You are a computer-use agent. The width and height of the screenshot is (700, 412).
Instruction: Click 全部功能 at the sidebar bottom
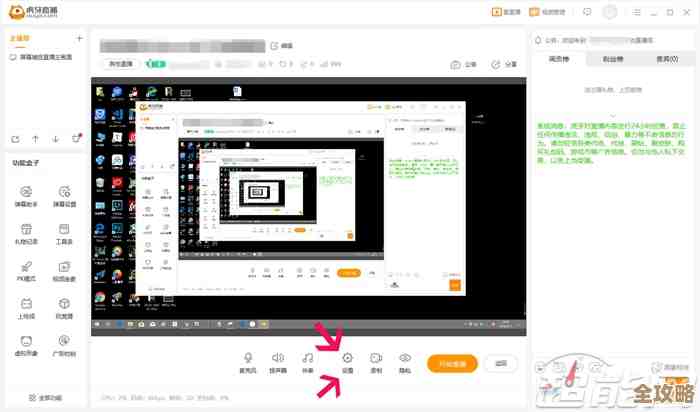click(x=45, y=397)
